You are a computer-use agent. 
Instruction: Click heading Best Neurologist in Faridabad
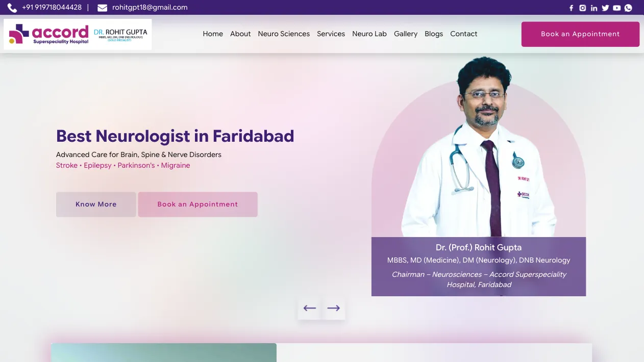pyautogui.click(x=175, y=136)
